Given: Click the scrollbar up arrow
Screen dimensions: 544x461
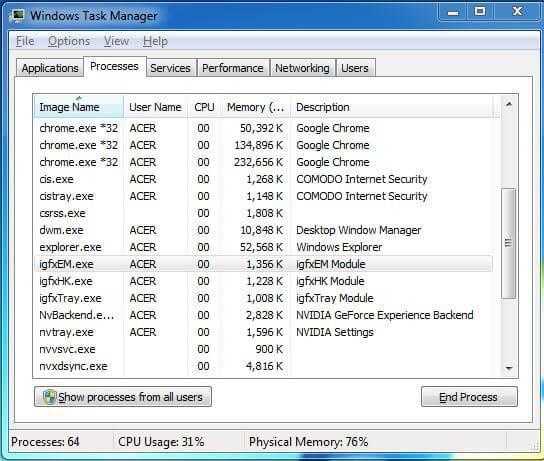Looking at the screenshot, I should 509,104.
